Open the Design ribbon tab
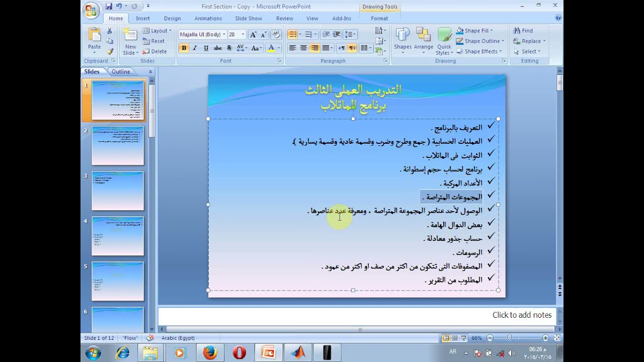 [x=172, y=18]
